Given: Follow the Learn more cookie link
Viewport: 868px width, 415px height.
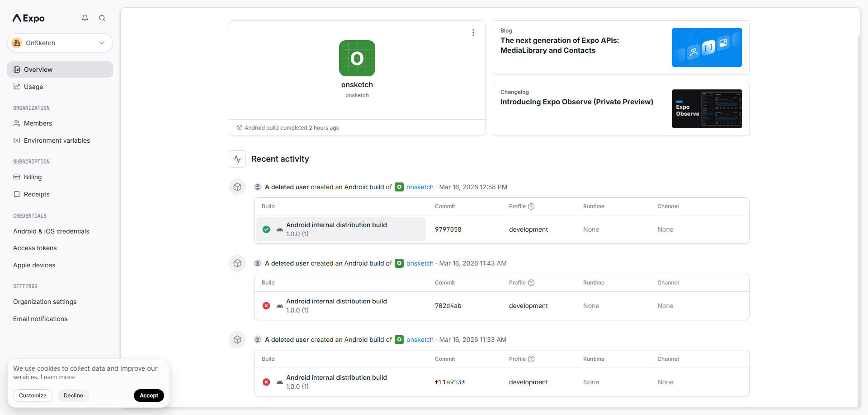Looking at the screenshot, I should 57,377.
